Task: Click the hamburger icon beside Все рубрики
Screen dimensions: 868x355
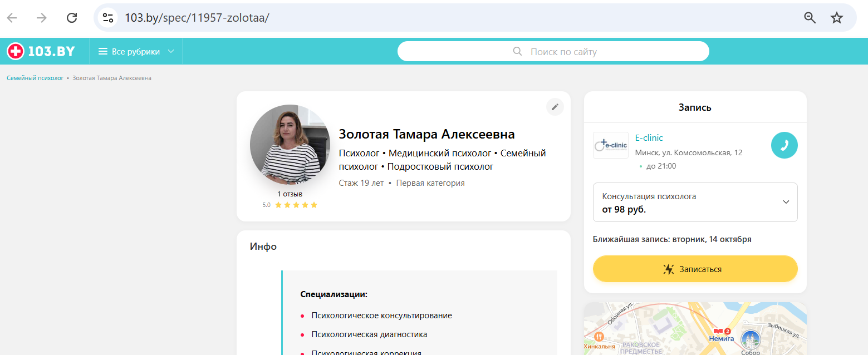Action: coord(103,52)
